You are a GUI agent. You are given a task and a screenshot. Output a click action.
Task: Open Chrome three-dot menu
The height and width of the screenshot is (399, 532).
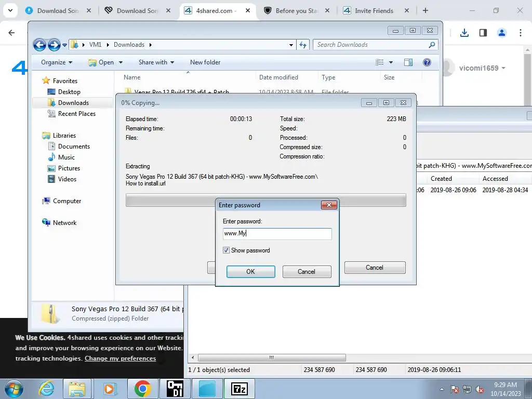tap(521, 33)
